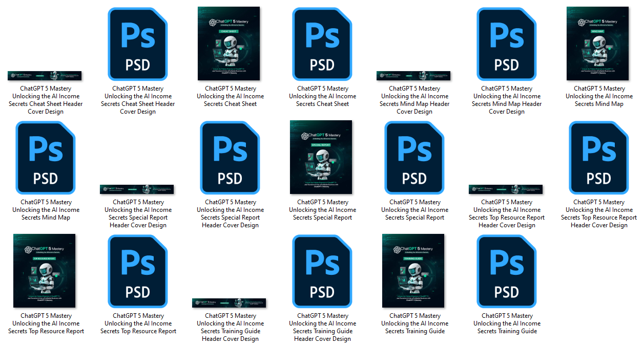
Task: Click file name under Top Resource Report cover image
Action: [46, 323]
